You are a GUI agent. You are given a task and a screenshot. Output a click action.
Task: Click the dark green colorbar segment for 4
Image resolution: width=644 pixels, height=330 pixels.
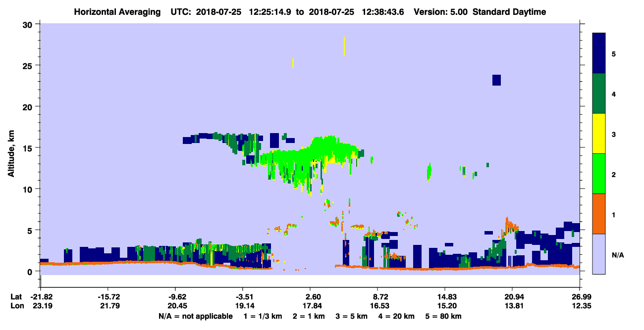[599, 93]
